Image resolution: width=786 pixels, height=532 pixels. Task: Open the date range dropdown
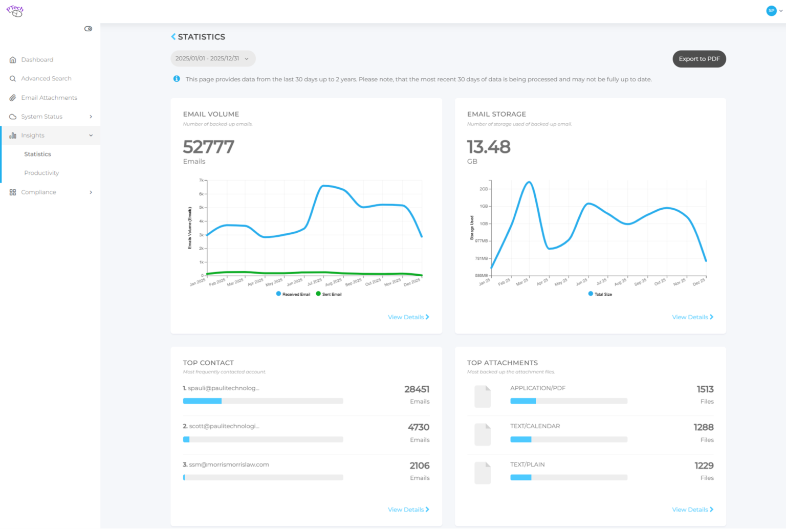point(213,59)
